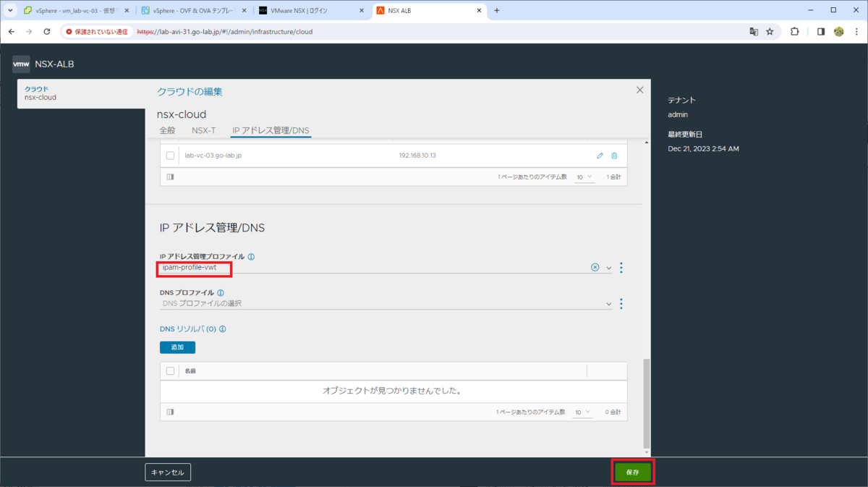Change items per page in vCenter table
This screenshot has height=487, width=868.
584,177
